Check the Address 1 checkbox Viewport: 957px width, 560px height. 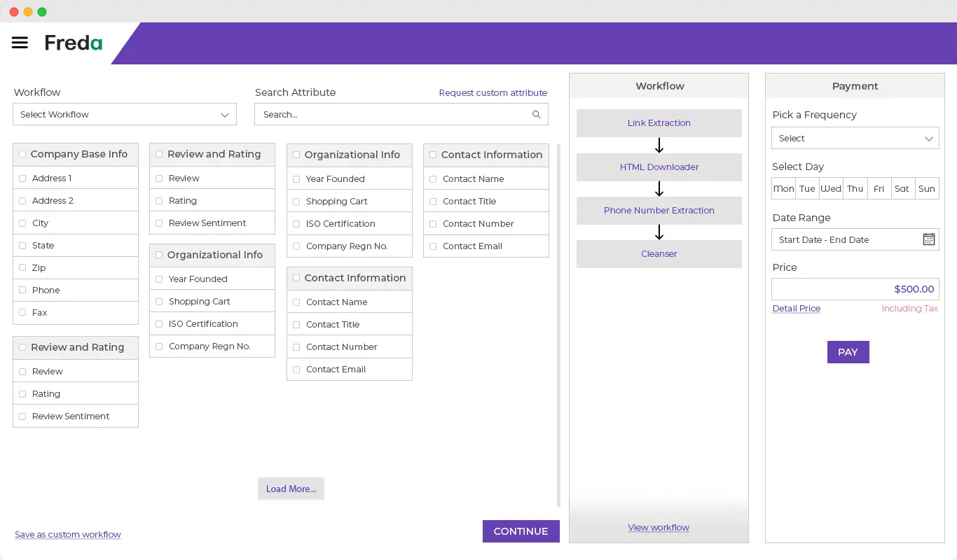[x=22, y=178]
